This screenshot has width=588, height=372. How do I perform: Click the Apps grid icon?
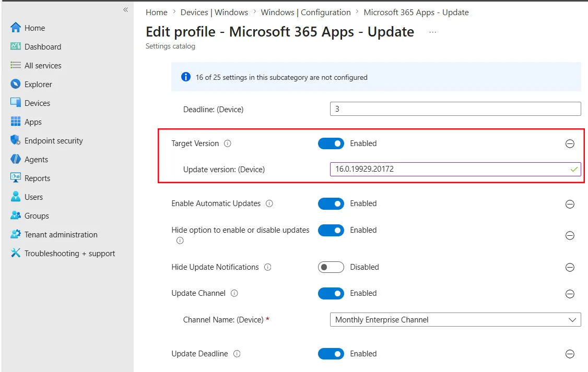click(15, 122)
